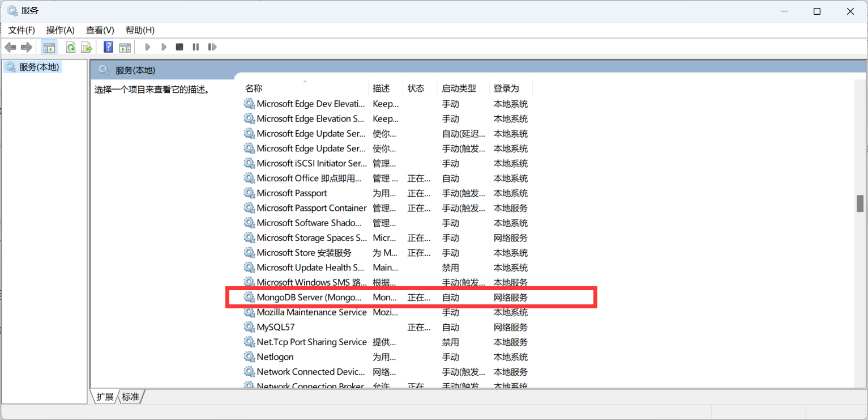Click the vertical scrollbar thumb in services list
This screenshot has height=420, width=868.
pyautogui.click(x=860, y=203)
